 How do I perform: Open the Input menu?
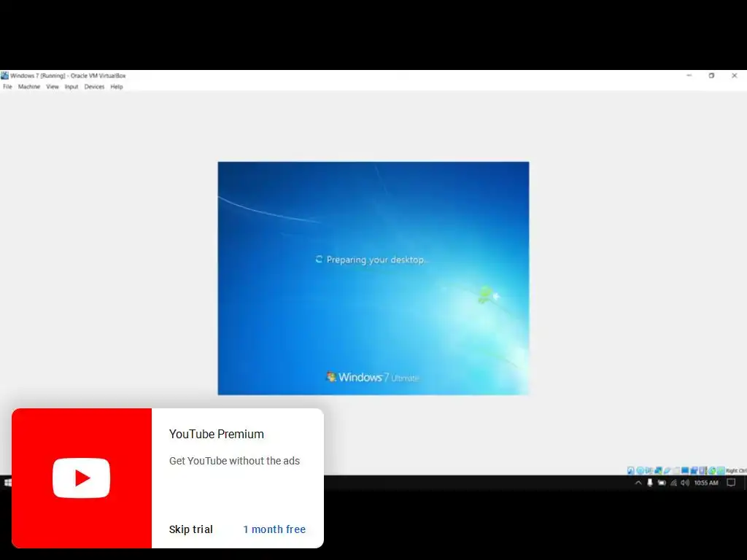[71, 87]
